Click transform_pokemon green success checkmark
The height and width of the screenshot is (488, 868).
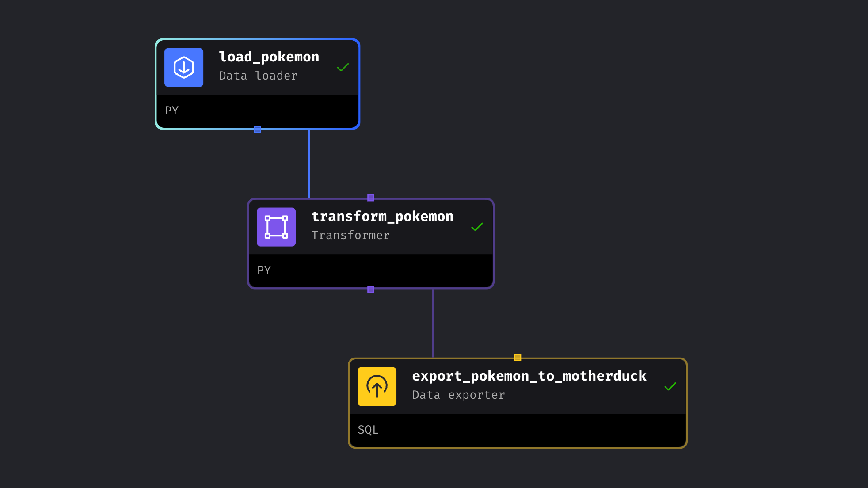coord(477,227)
